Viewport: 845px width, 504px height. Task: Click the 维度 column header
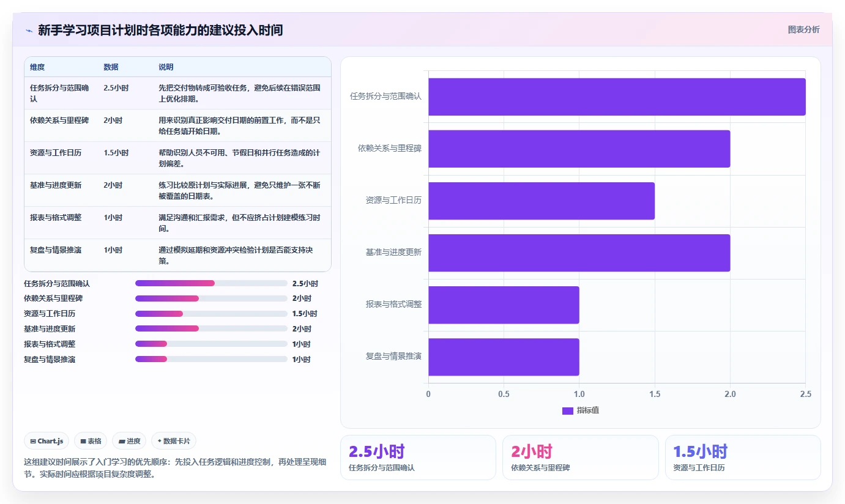pyautogui.click(x=37, y=67)
